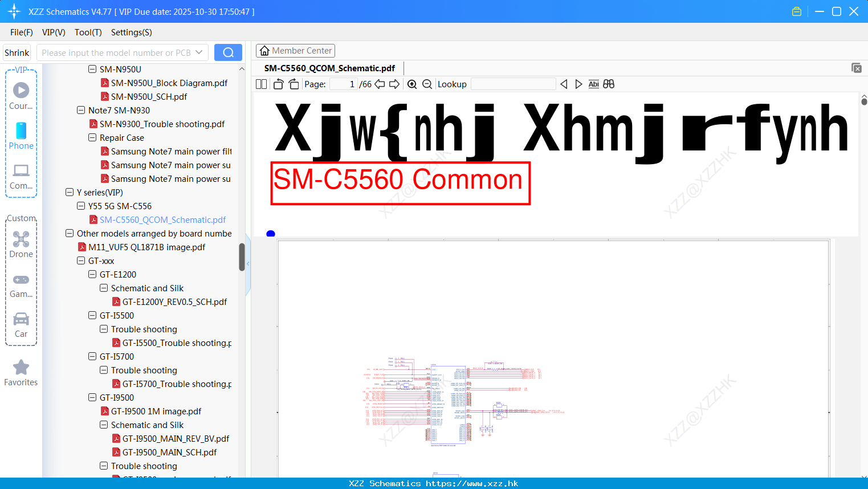868x489 pixels.
Task: Focus the page number field
Action: click(x=343, y=84)
